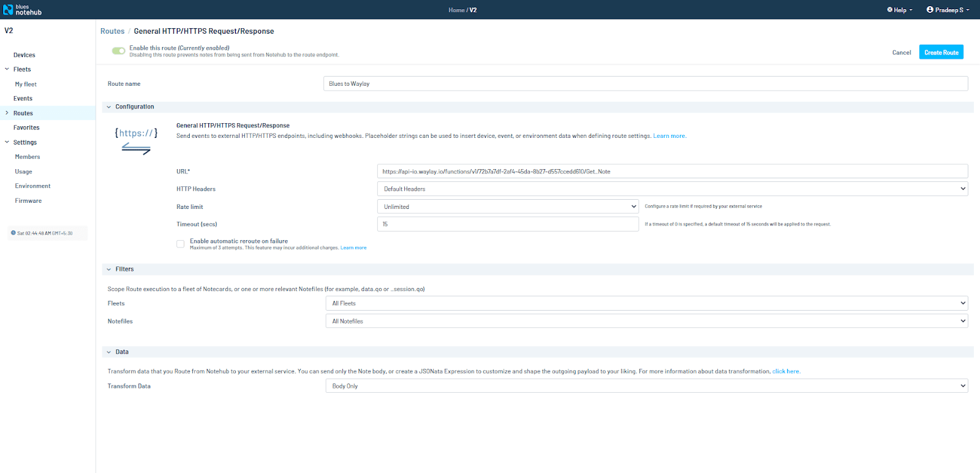Collapse the Configuration section
The width and height of the screenshot is (980, 473).
[x=109, y=107]
